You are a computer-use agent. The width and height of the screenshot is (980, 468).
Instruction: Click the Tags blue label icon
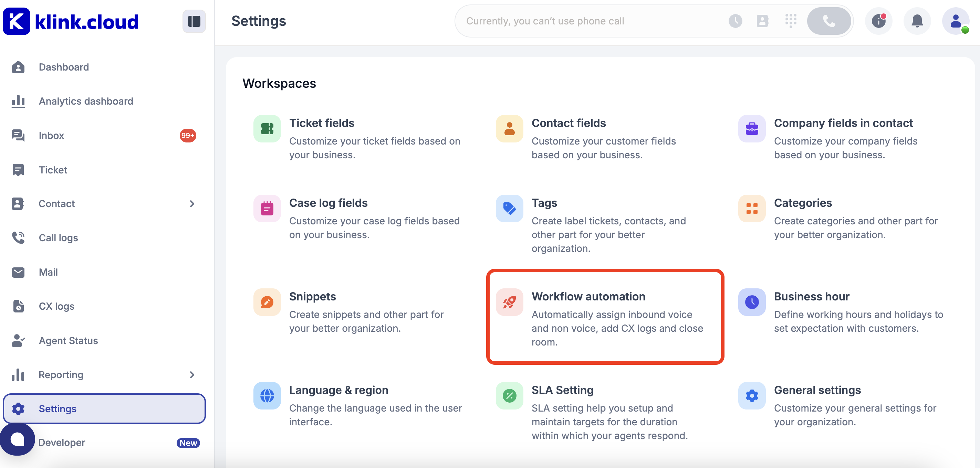coord(509,208)
